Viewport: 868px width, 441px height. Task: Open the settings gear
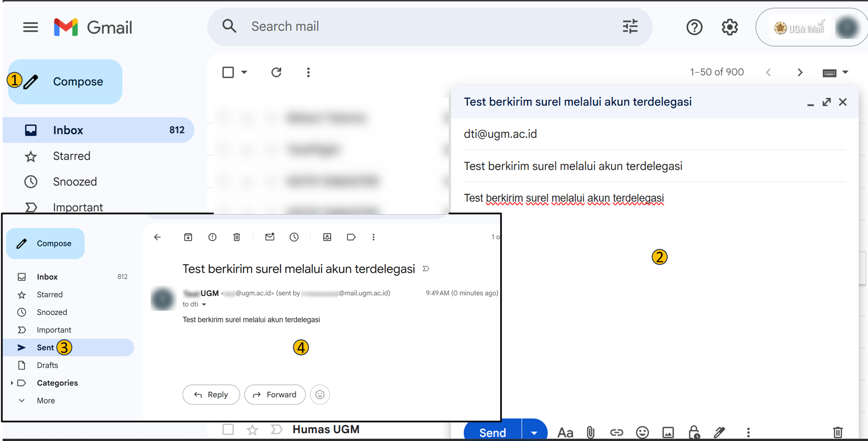pyautogui.click(x=730, y=27)
